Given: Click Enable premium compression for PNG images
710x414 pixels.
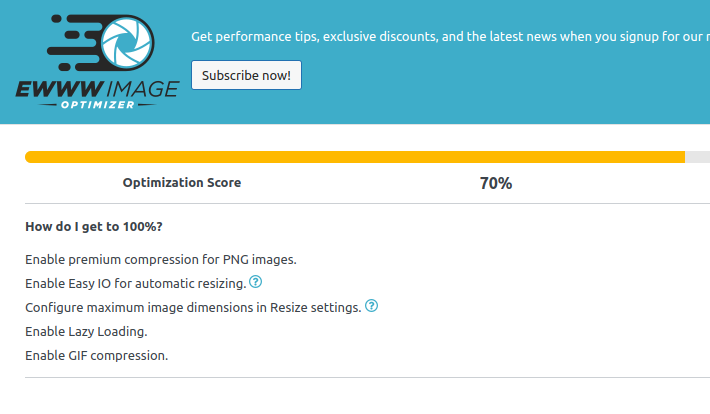Looking at the screenshot, I should pos(161,260).
